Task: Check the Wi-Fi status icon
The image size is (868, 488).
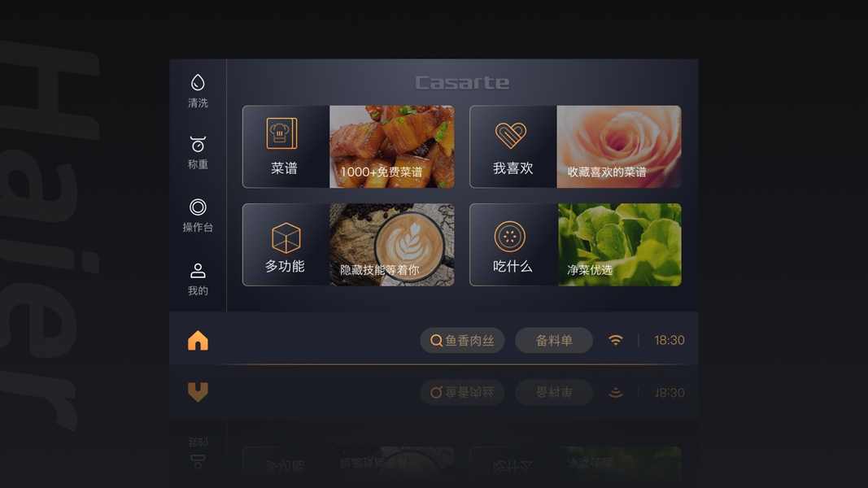Action: (x=616, y=340)
